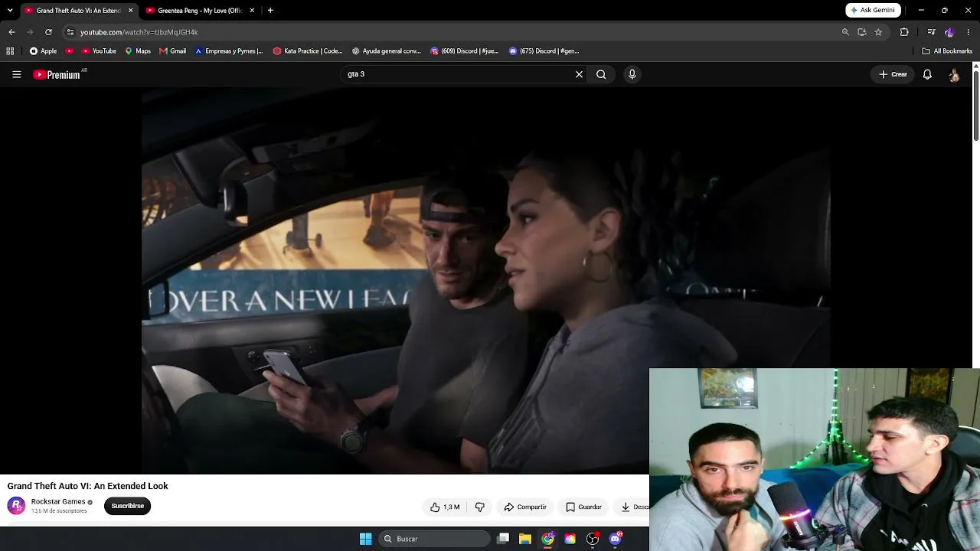This screenshot has height=551, width=980.
Task: Clear the search box text
Action: coord(579,74)
